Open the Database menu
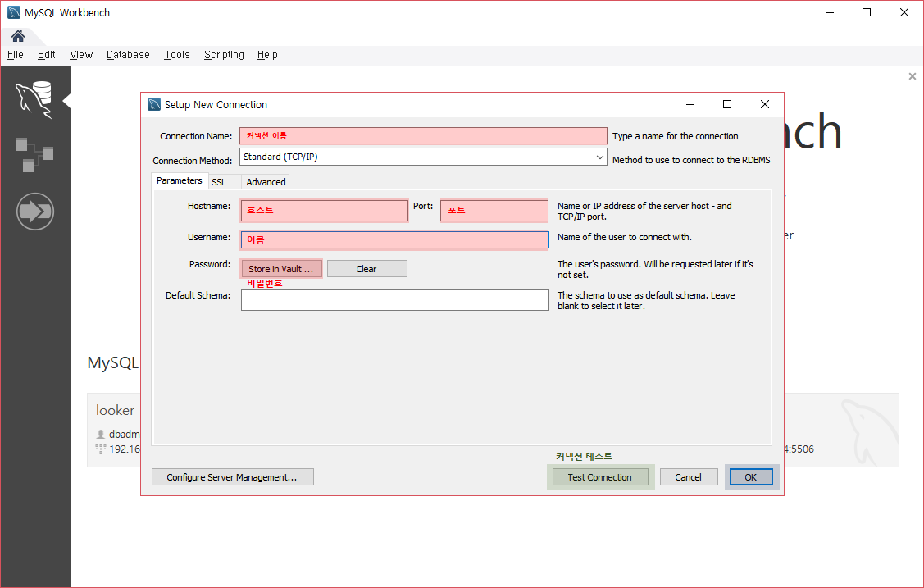The width and height of the screenshot is (924, 588). click(x=128, y=55)
